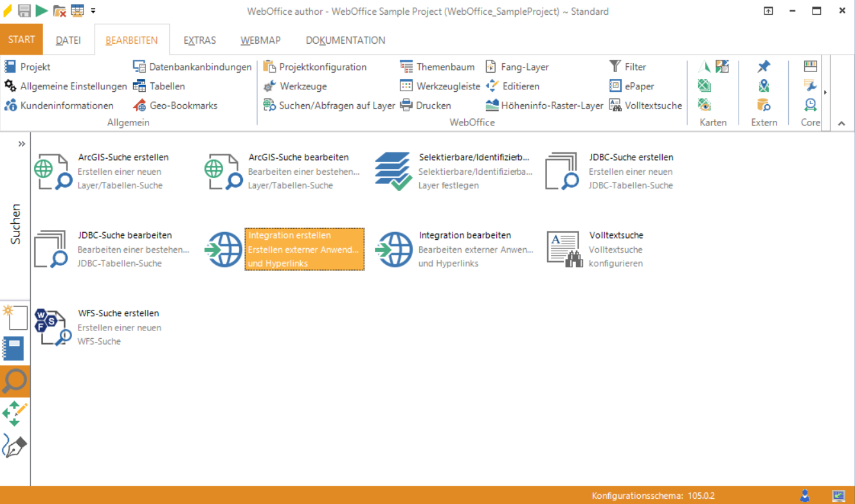Click the green play arrow in title bar
Image resolution: width=855 pixels, height=504 pixels.
(x=42, y=10)
